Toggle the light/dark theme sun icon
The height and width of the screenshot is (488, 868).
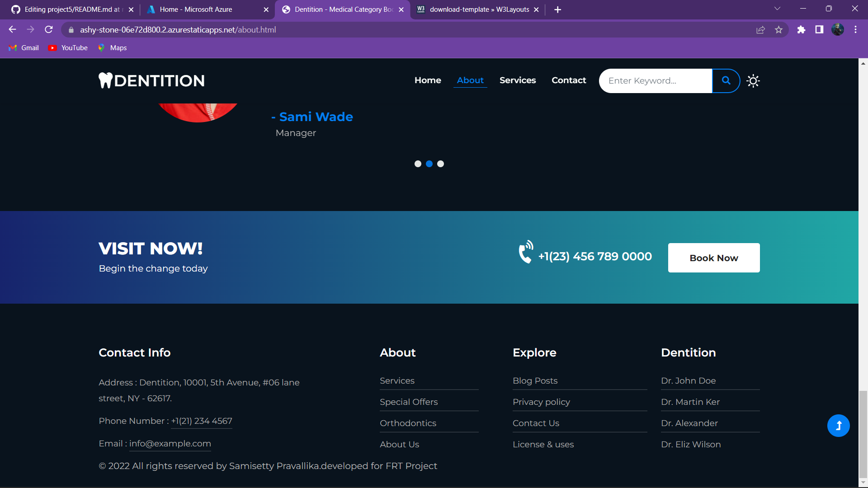(753, 81)
